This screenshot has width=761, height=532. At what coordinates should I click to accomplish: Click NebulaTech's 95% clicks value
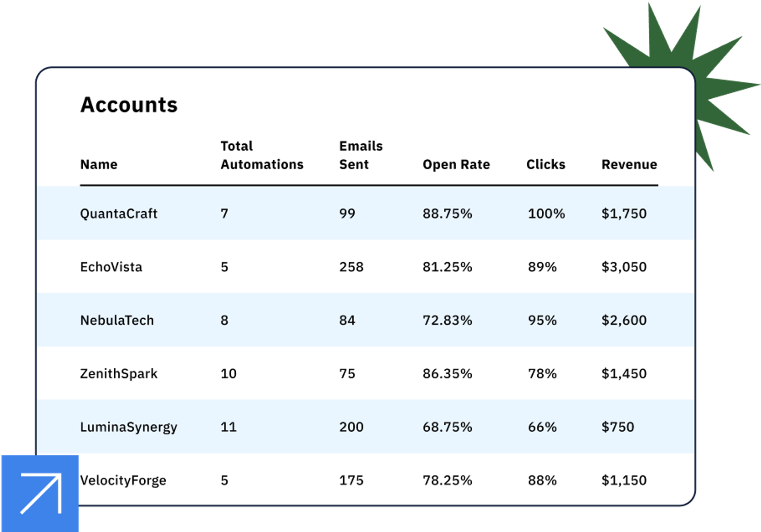point(542,320)
